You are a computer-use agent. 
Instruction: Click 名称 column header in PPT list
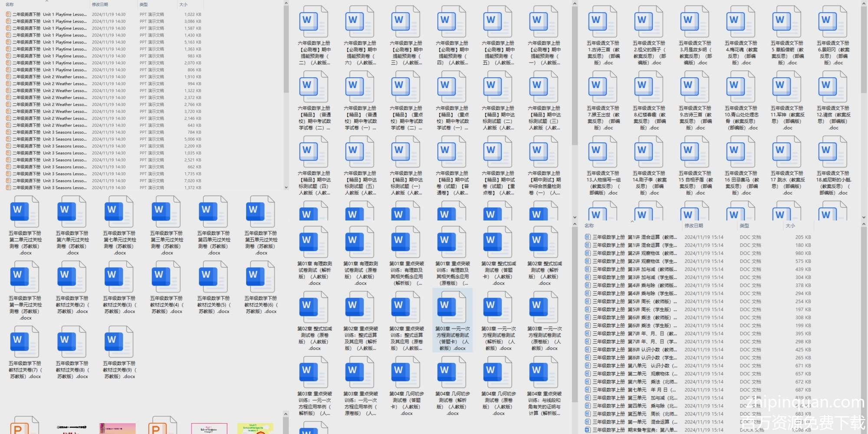point(10,4)
